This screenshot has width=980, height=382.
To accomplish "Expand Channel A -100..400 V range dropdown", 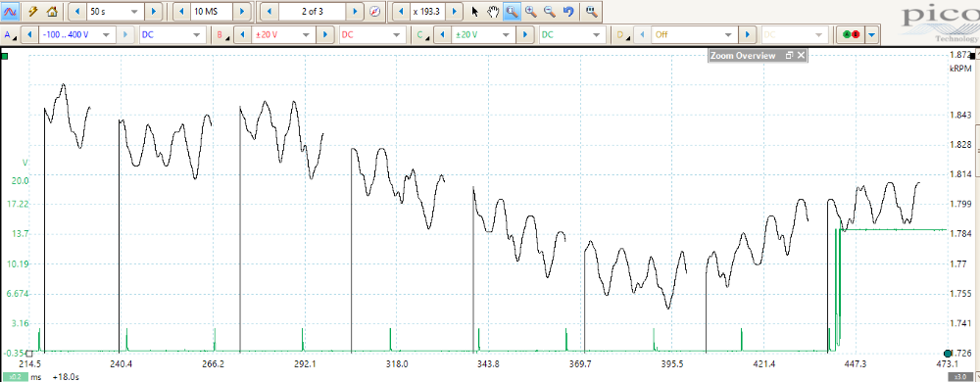I will pos(76,35).
